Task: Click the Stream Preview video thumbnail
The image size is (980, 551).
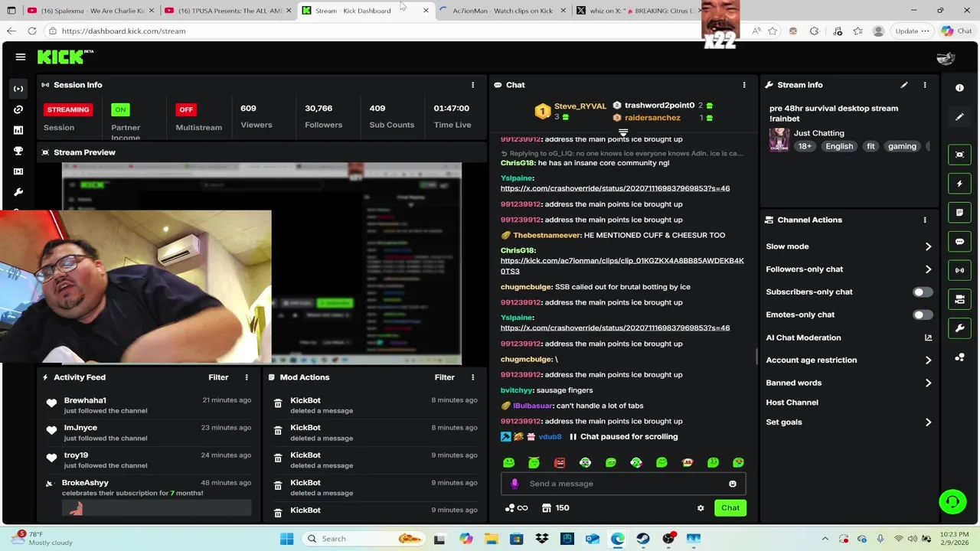Action: tap(261, 262)
